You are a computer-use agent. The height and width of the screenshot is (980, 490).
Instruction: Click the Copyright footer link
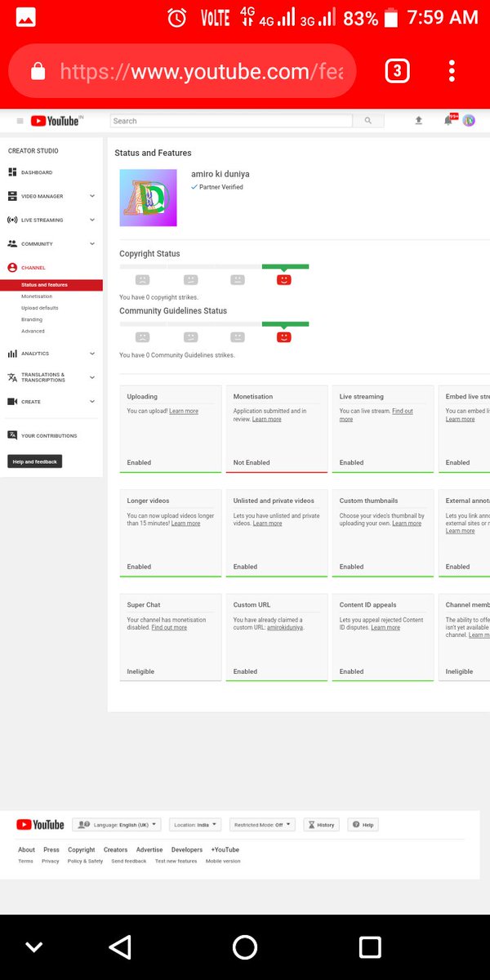[82, 849]
